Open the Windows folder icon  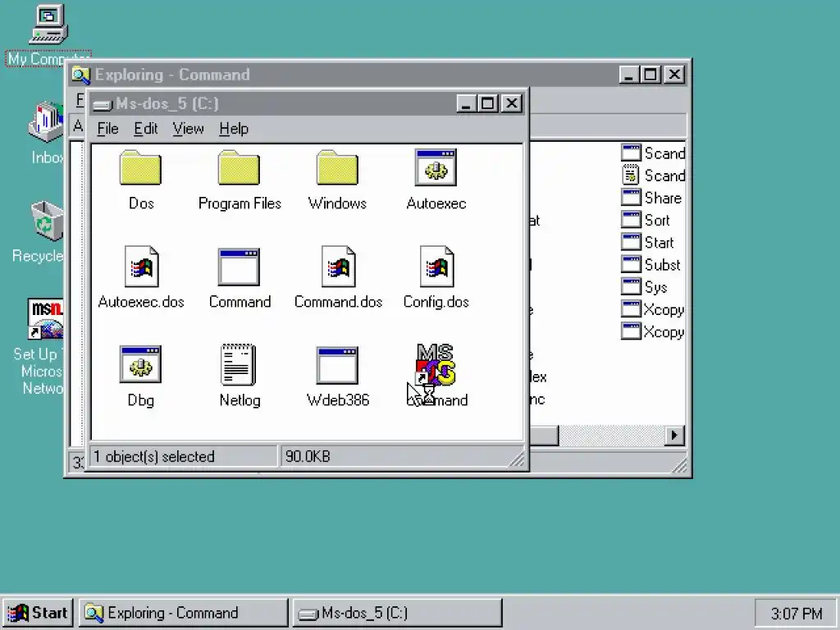point(337,168)
